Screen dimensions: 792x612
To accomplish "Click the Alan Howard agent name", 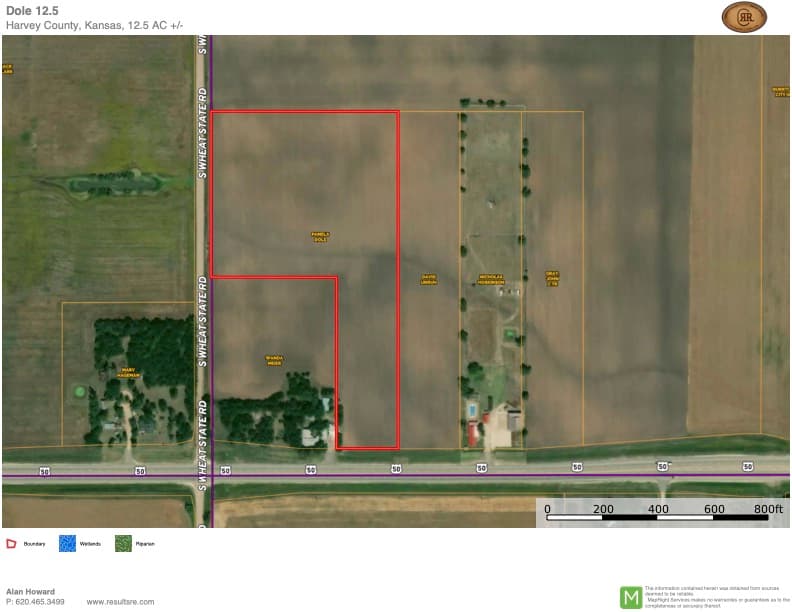I will 30,591.
